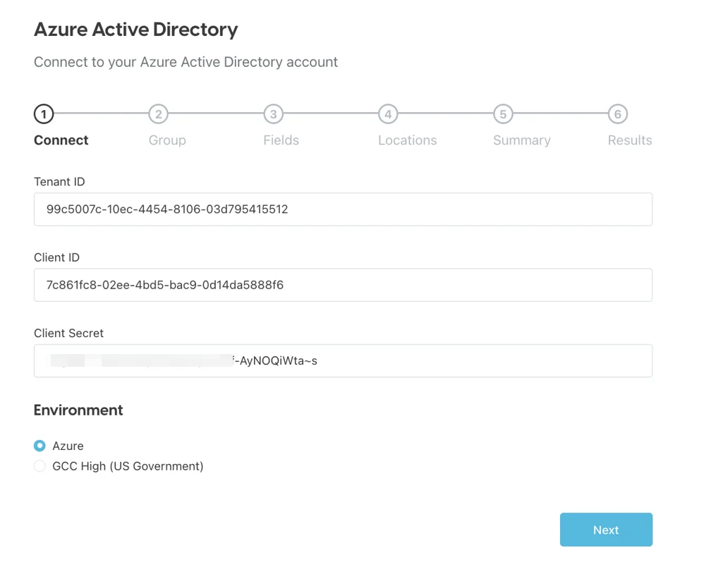Click the step 5 Summary circle indicator
This screenshot has width=728, height=579.
coord(503,114)
